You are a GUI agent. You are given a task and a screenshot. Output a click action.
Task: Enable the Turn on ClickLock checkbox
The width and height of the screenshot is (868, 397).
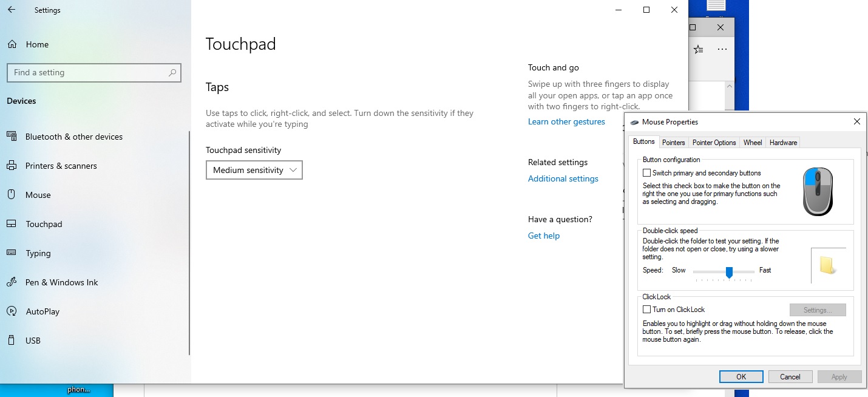point(647,310)
